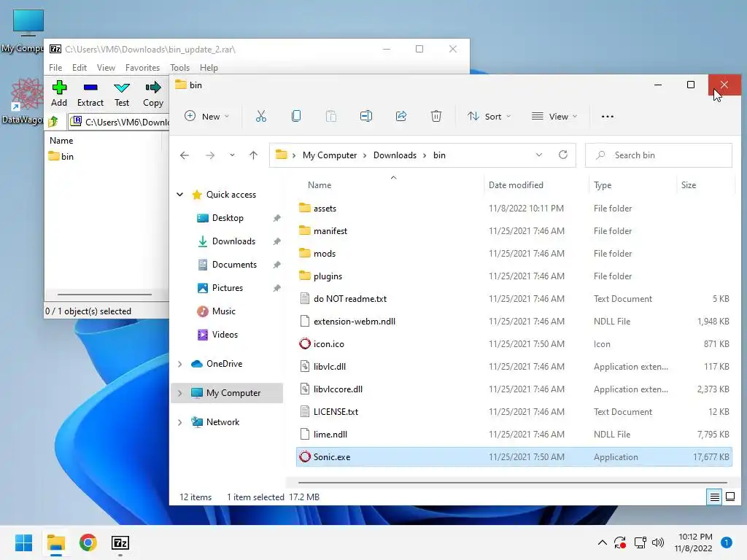Screen dimensions: 747x560
Task: Select the icon.ico file
Action: click(514, 344)
